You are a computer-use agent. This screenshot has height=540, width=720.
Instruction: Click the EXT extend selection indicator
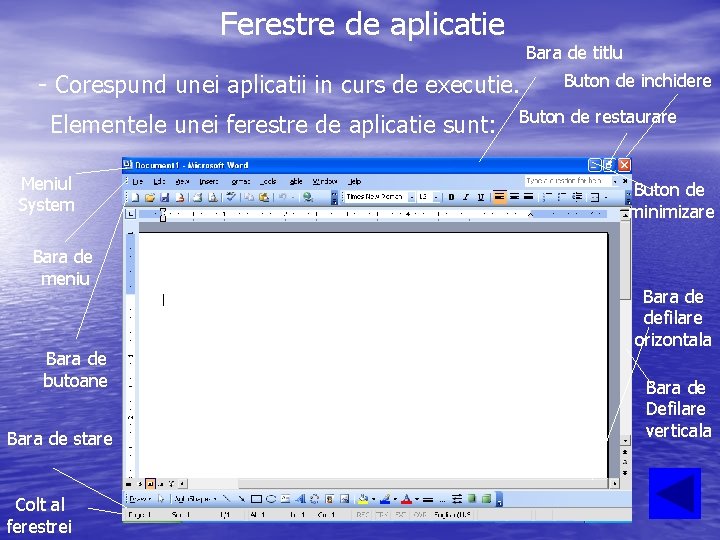pos(401,515)
